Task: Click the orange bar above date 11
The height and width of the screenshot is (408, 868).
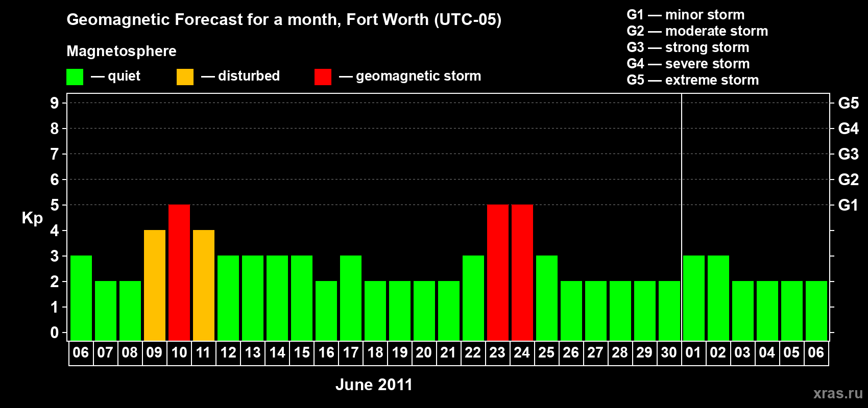Action: click(x=204, y=286)
